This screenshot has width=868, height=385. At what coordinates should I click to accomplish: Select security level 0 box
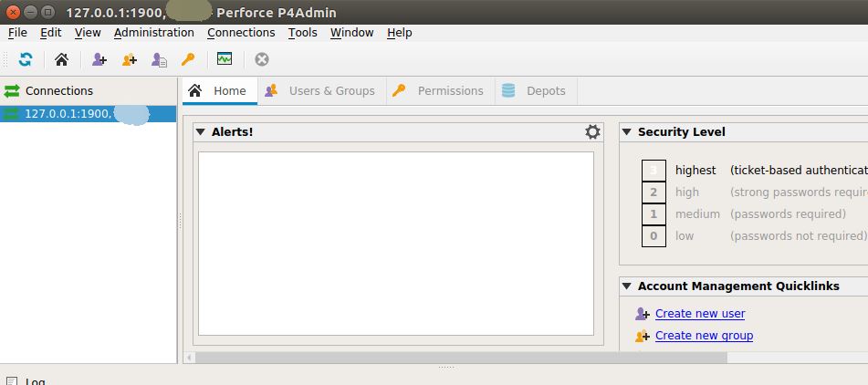click(654, 236)
